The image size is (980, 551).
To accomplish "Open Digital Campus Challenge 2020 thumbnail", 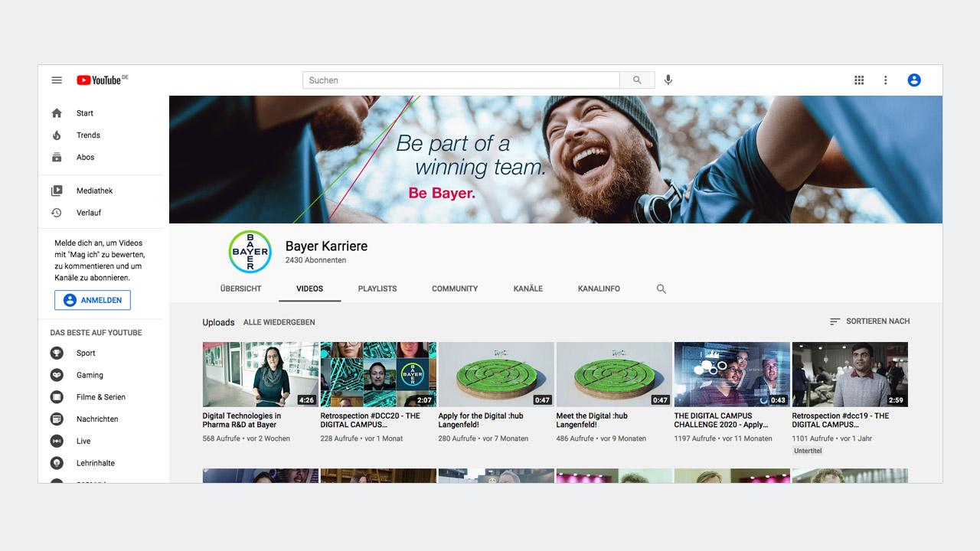I will (x=732, y=374).
